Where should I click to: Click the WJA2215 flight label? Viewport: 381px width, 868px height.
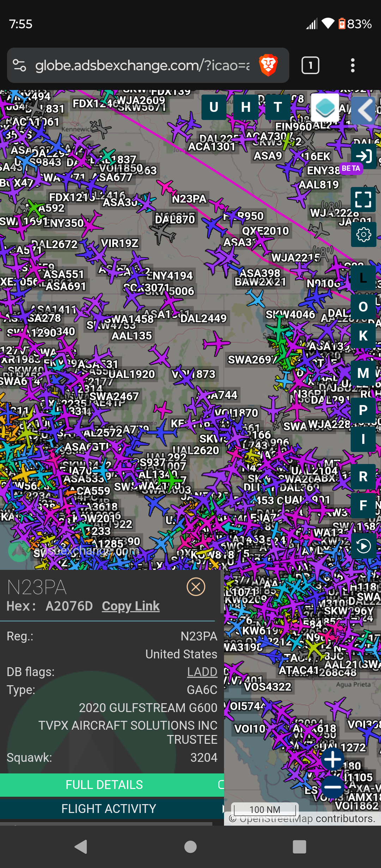pyautogui.click(x=296, y=258)
